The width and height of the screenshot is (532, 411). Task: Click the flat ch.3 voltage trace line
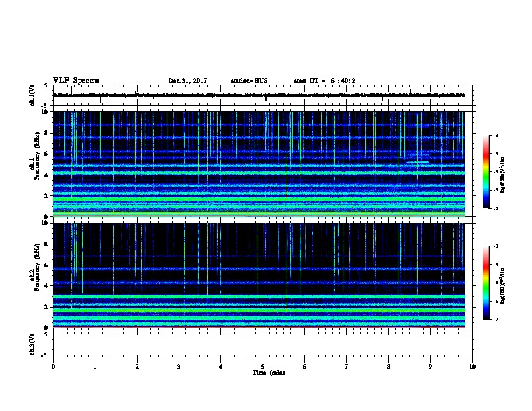(259, 345)
